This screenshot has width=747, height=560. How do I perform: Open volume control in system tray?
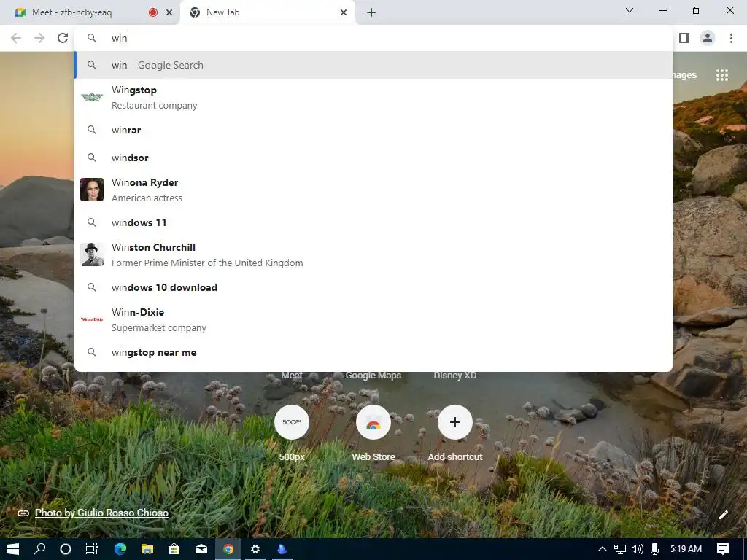pos(637,549)
